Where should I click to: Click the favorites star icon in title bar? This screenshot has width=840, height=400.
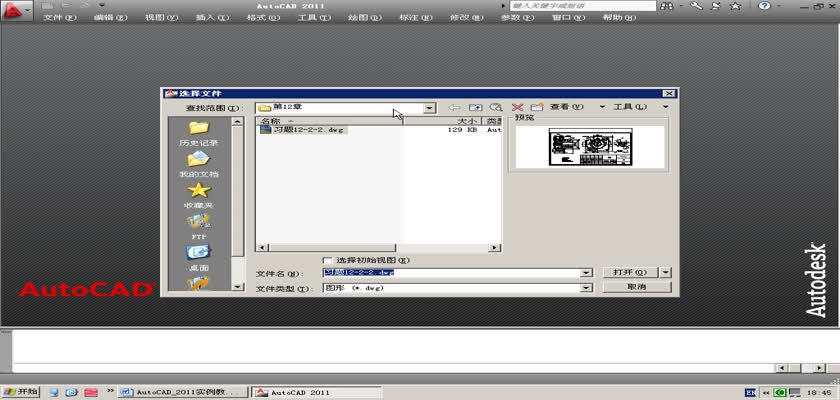coord(736,6)
